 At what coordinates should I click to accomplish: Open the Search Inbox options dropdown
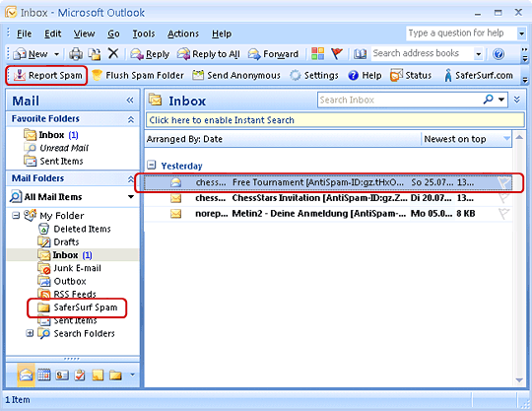(501, 100)
